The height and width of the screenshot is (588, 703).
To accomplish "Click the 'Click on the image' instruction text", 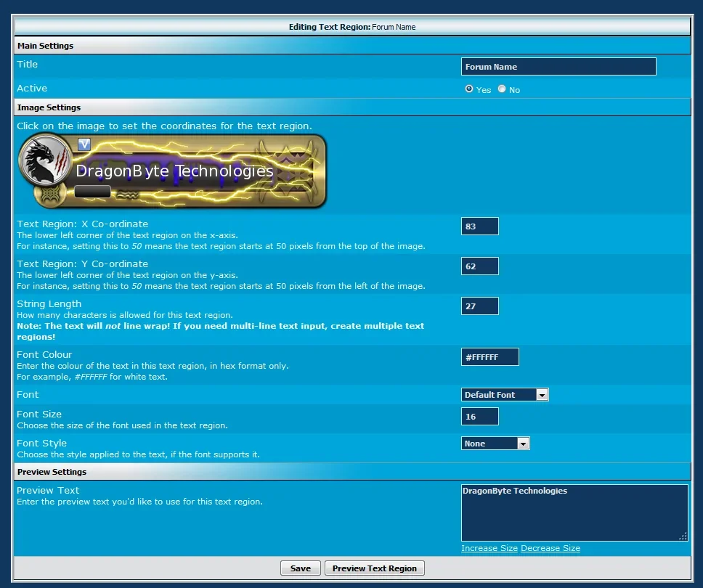I will coord(164,126).
